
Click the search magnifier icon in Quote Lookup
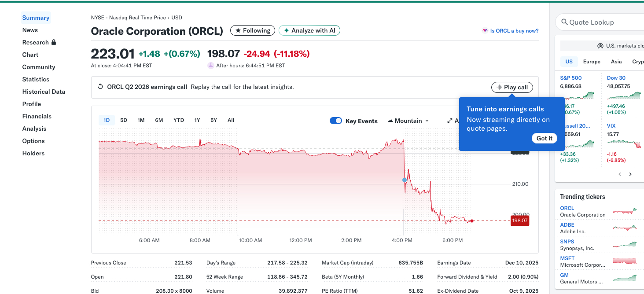564,22
